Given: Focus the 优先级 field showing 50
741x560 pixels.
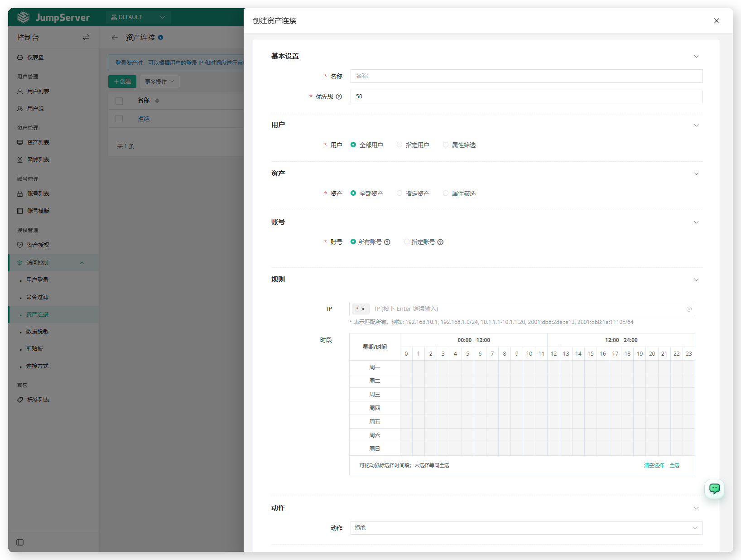Looking at the screenshot, I should (526, 97).
